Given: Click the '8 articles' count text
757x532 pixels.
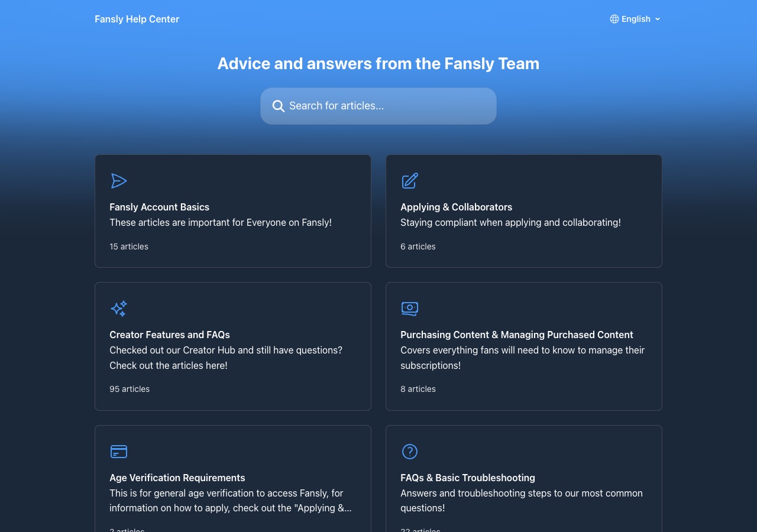Looking at the screenshot, I should 418,389.
